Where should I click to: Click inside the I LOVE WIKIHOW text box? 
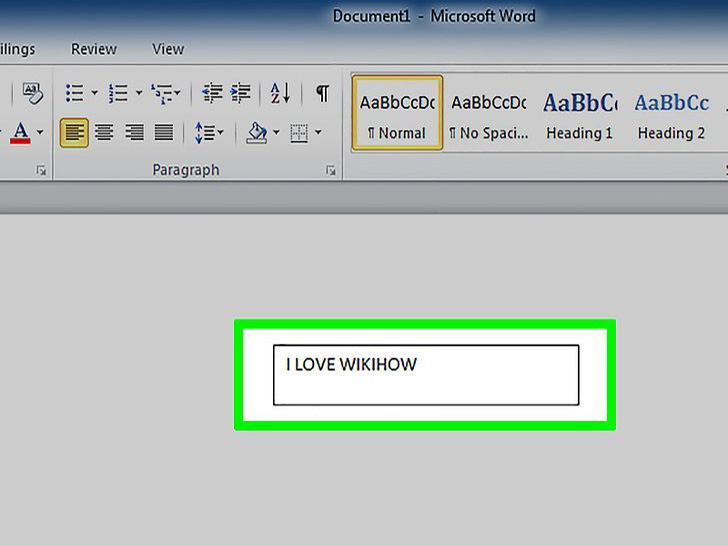pos(426,375)
